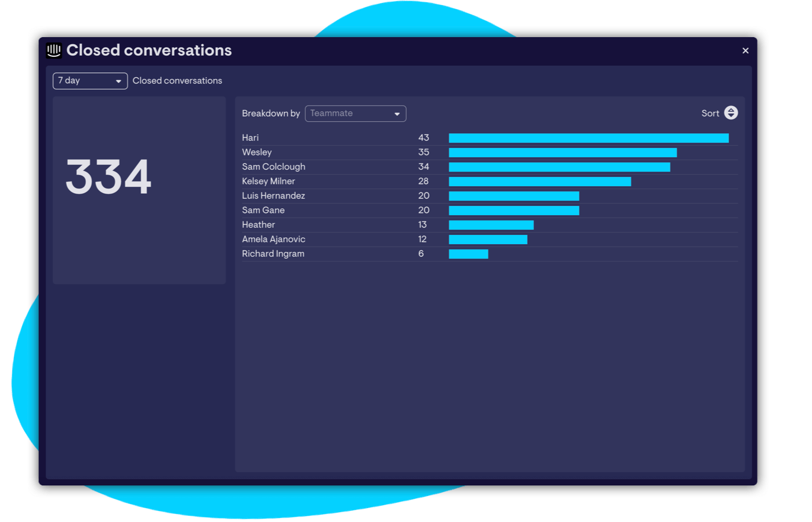Click Hari's count value of 43
812x522 pixels.
[423, 137]
